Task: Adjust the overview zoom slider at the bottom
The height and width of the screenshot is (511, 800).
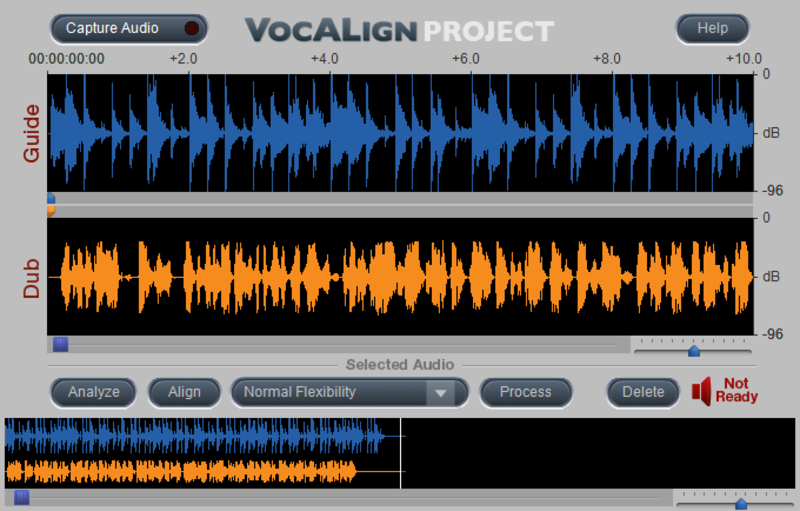Action: pos(741,504)
